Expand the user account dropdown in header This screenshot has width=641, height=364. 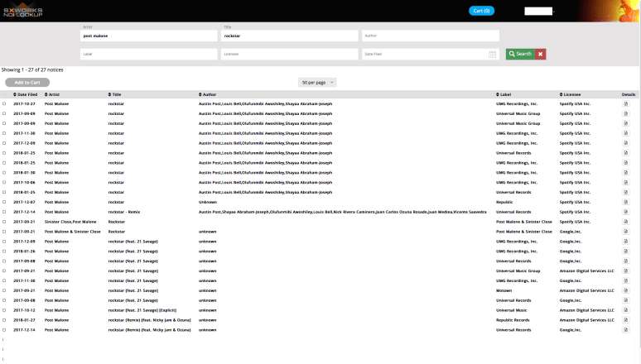(540, 11)
